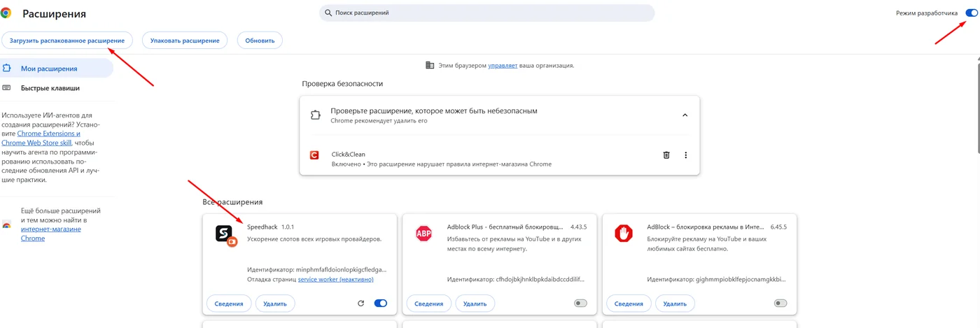The image size is (980, 328).
Task: Remove Adblock Plus with Удалить
Action: pyautogui.click(x=475, y=304)
